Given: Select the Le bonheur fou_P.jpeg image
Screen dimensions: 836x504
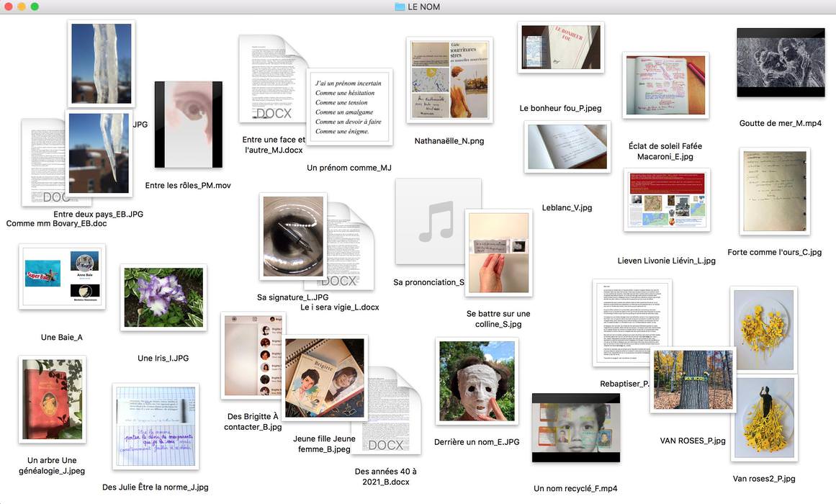Looking at the screenshot, I should coord(560,48).
